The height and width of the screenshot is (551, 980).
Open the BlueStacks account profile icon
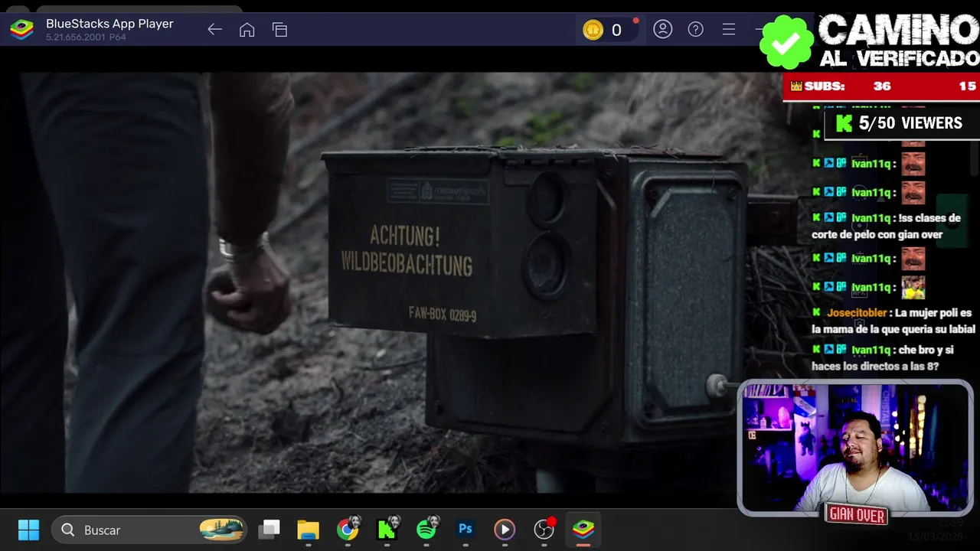click(x=662, y=29)
